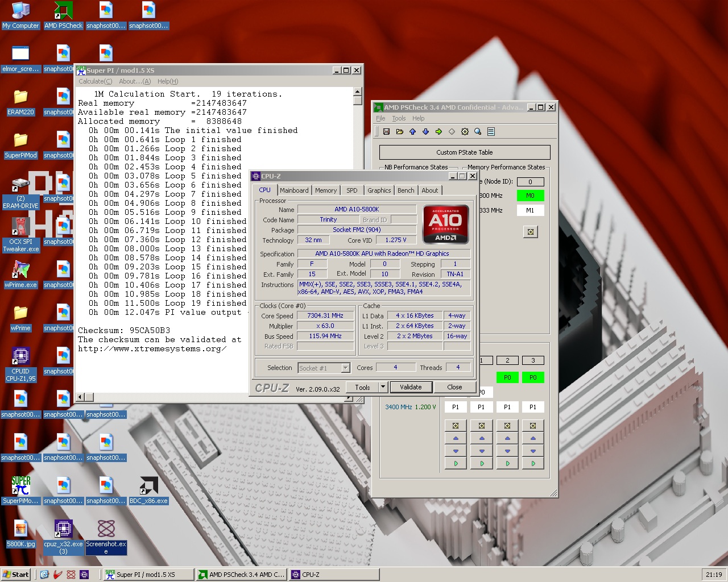Click Super PI horizontal scrollbar left arrow
The height and width of the screenshot is (582, 728).
(81, 397)
